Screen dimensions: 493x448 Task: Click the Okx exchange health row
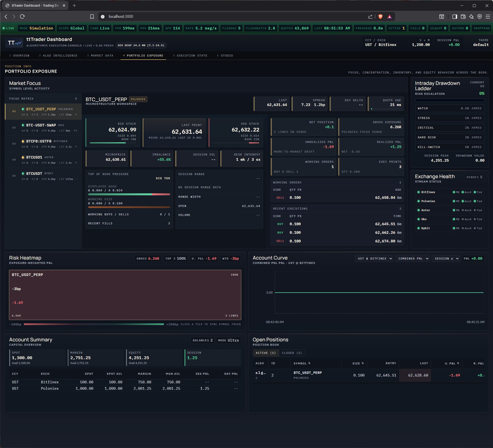[x=449, y=219]
